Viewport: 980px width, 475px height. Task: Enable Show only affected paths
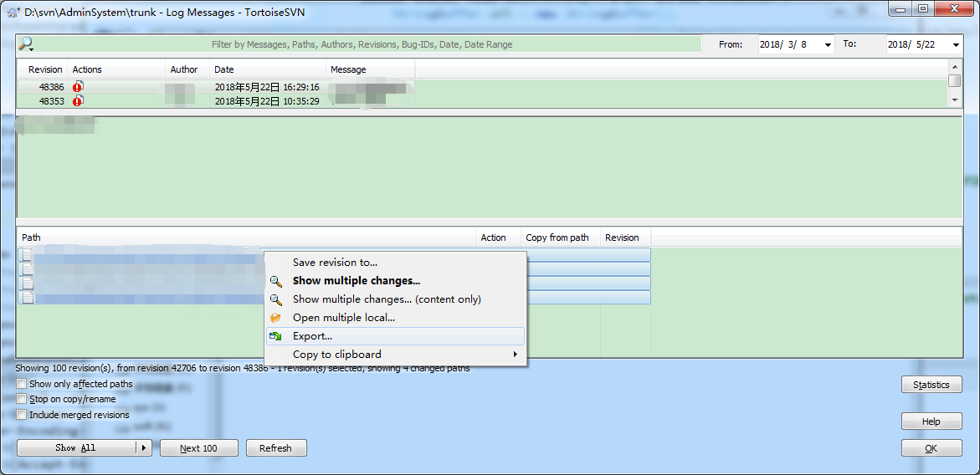coord(22,384)
